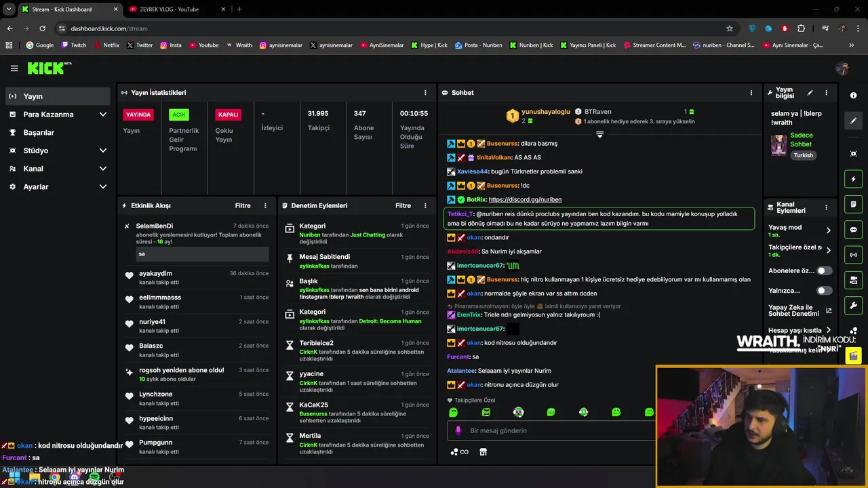Image resolution: width=868 pixels, height=488 pixels.
Task: Click the YAYINDA status badge
Action: coord(138,115)
